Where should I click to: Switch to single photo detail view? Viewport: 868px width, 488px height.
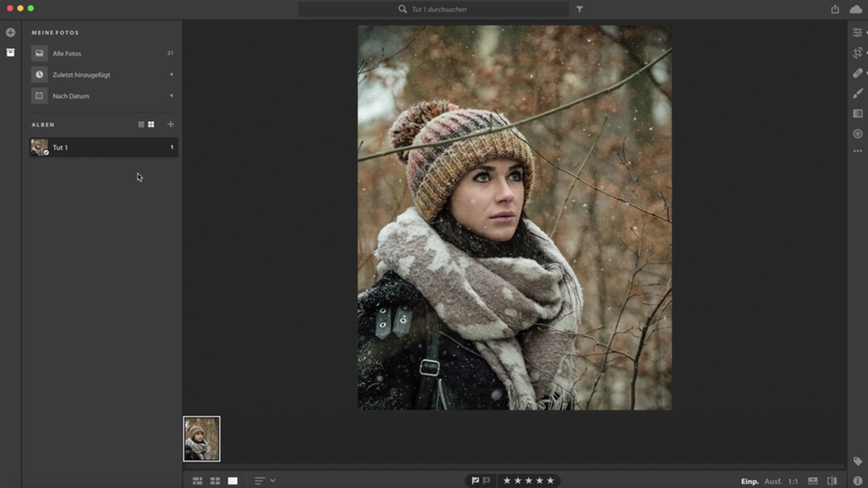pos(232,481)
